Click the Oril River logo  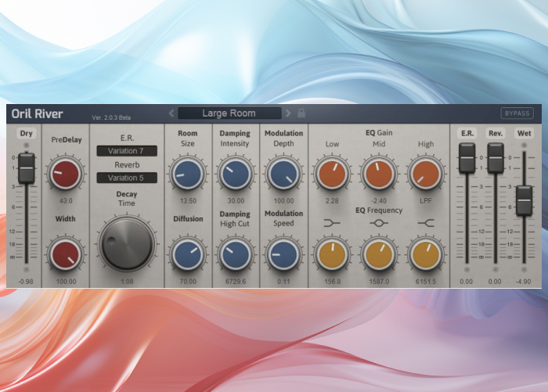coord(37,113)
